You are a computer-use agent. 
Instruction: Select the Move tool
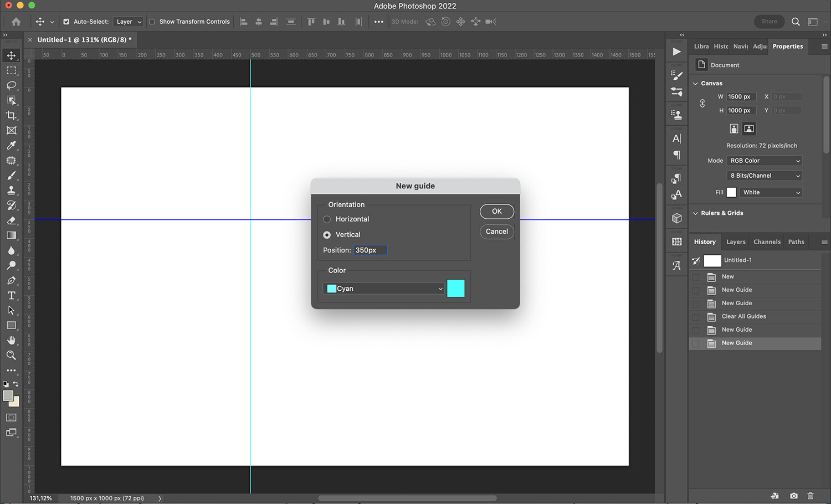pyautogui.click(x=11, y=55)
